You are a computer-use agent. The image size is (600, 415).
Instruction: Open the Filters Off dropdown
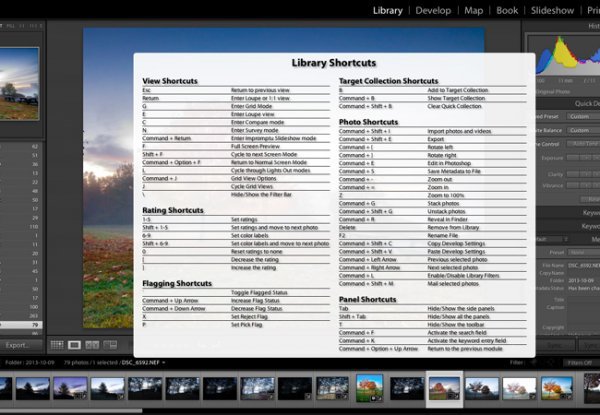[581, 362]
